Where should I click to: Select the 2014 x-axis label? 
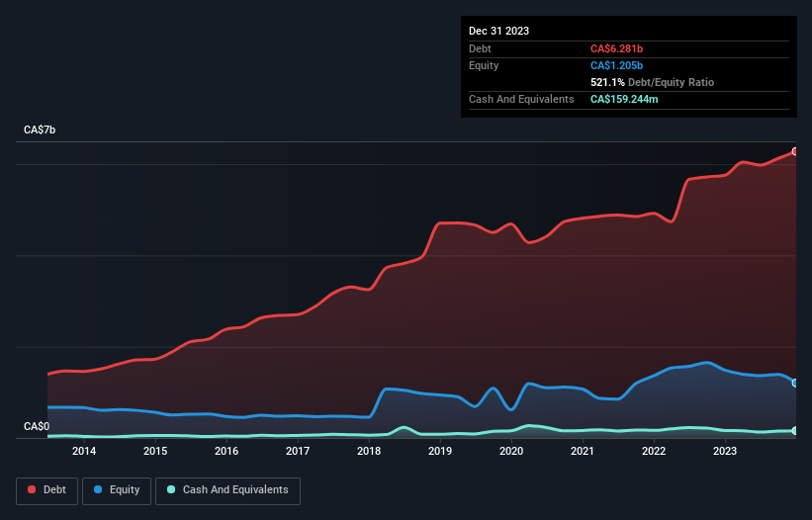click(84, 451)
